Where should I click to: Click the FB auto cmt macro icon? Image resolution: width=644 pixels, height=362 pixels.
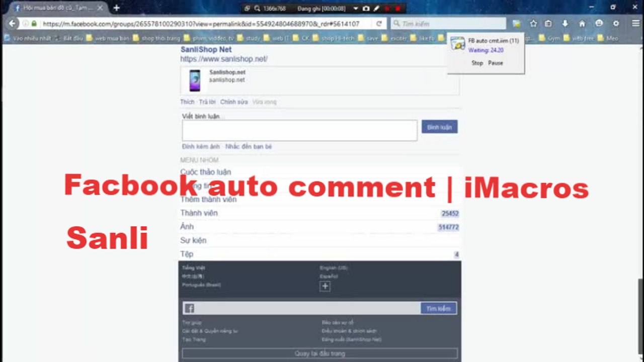pos(457,44)
